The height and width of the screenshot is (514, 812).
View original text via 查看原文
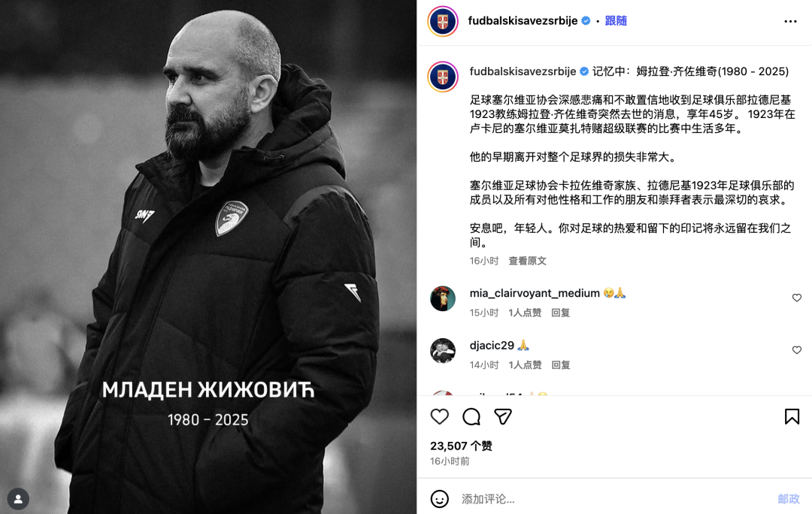coord(527,261)
